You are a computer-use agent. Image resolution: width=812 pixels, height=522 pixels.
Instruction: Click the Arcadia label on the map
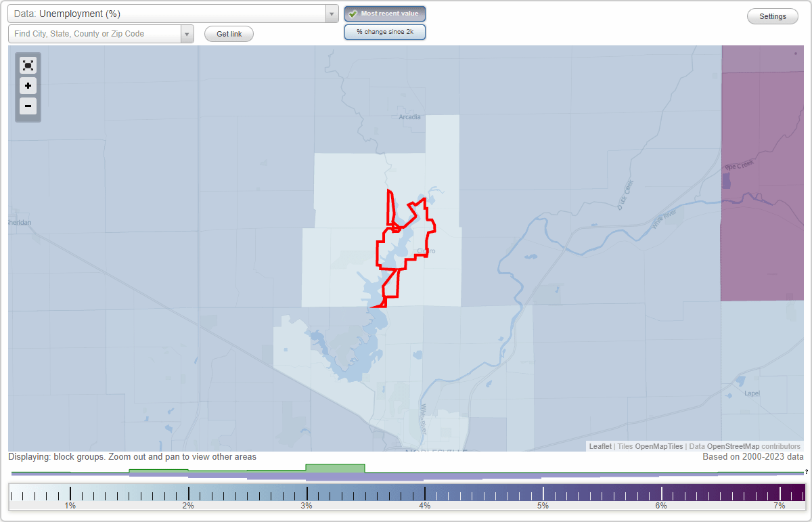pyautogui.click(x=409, y=116)
